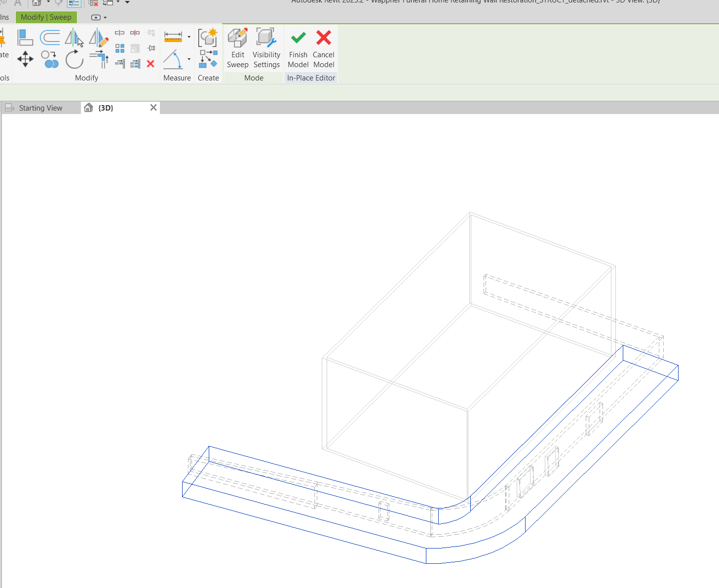Click the Delete tool red X
Screen dimensions: 719x588
150,64
